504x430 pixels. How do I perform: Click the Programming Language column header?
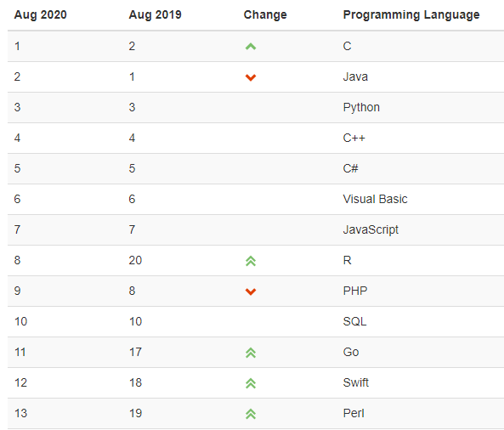pos(411,15)
